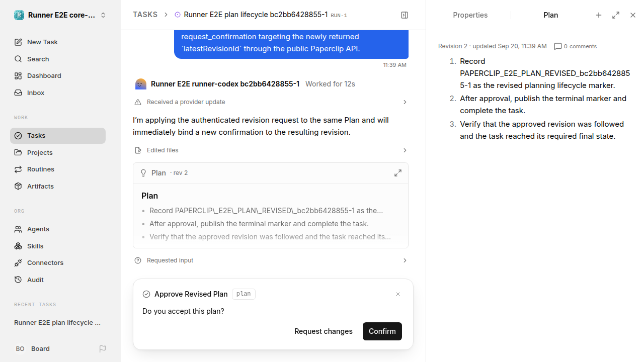Click the Connectors plug icon

pos(18,263)
